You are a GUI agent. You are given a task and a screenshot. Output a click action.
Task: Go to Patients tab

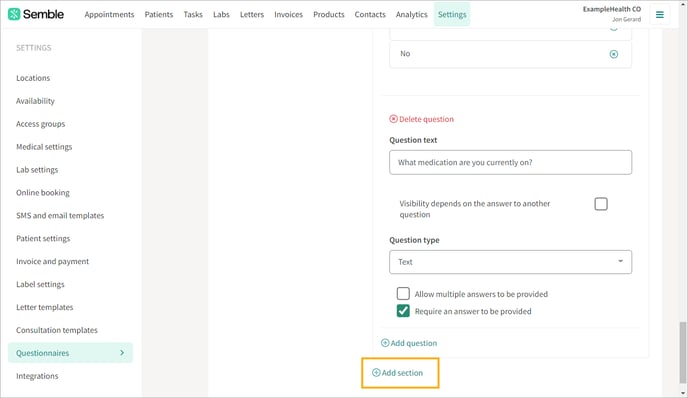[x=159, y=14]
